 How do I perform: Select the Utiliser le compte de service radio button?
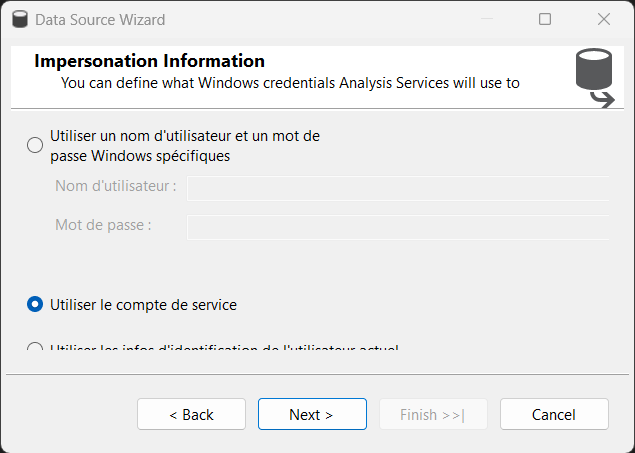tap(35, 304)
